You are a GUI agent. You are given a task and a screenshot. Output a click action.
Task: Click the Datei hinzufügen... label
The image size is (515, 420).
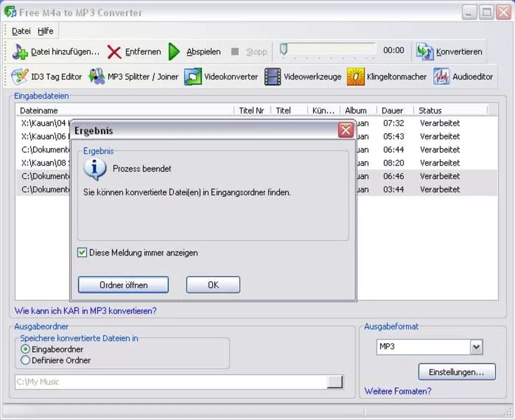[x=65, y=51]
